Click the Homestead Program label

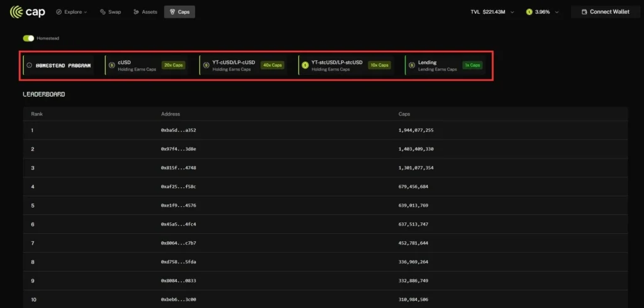click(x=64, y=65)
